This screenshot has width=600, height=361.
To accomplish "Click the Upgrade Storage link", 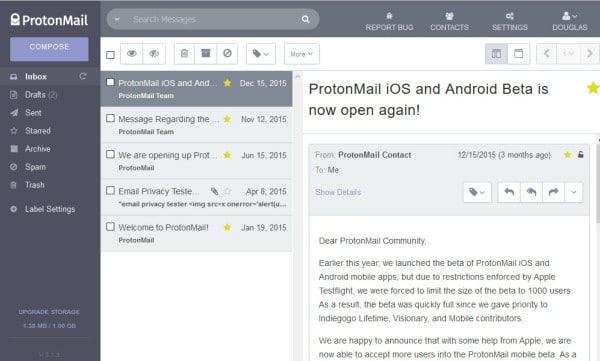I will [49, 312].
